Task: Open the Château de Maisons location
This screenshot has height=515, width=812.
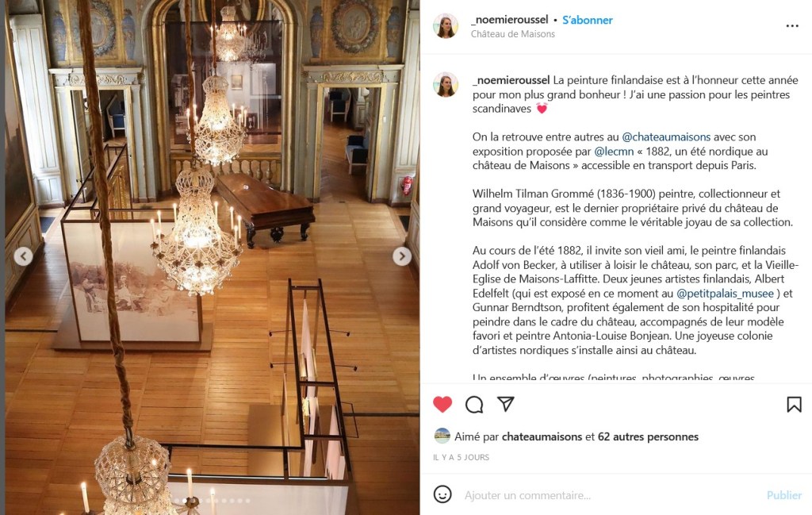Action: tap(513, 34)
